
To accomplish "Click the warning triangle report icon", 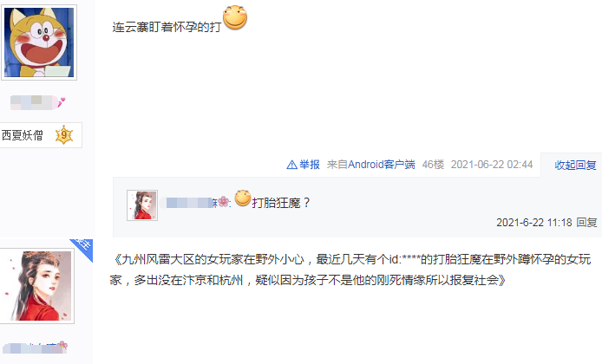I will [291, 165].
